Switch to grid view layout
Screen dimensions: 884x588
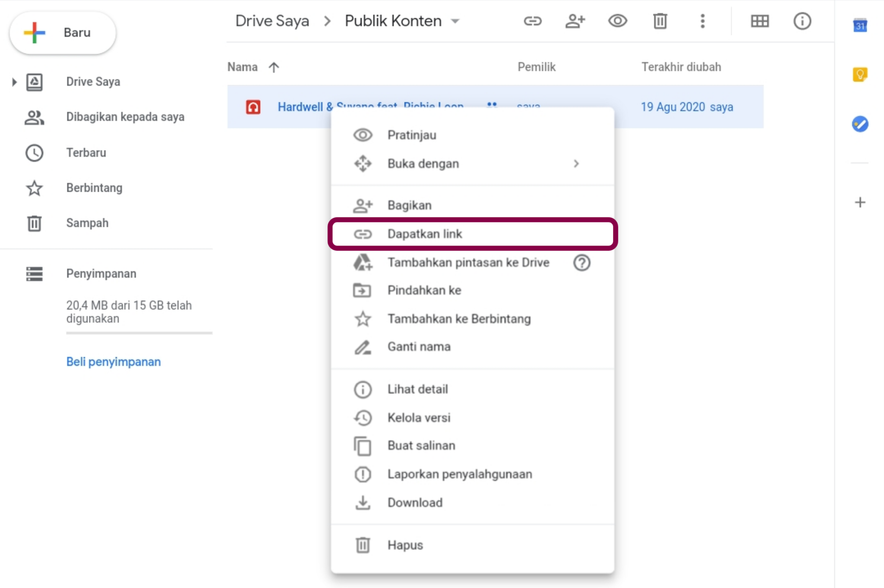click(x=760, y=21)
